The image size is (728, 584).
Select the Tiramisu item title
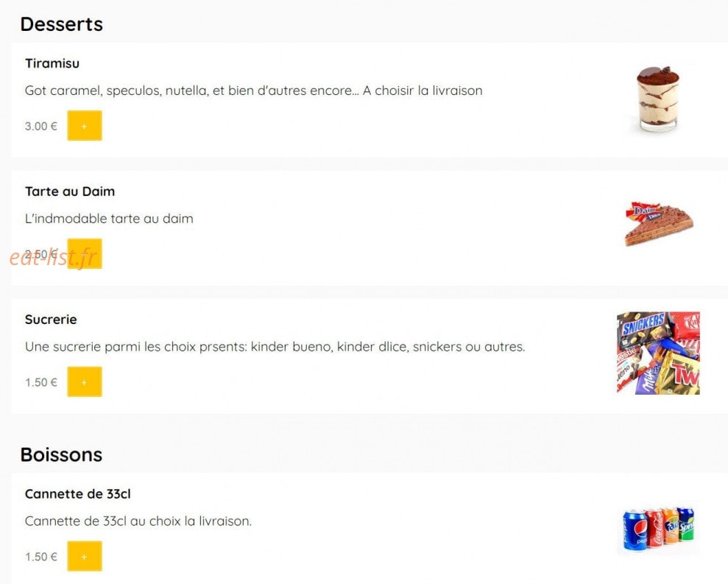pyautogui.click(x=52, y=63)
